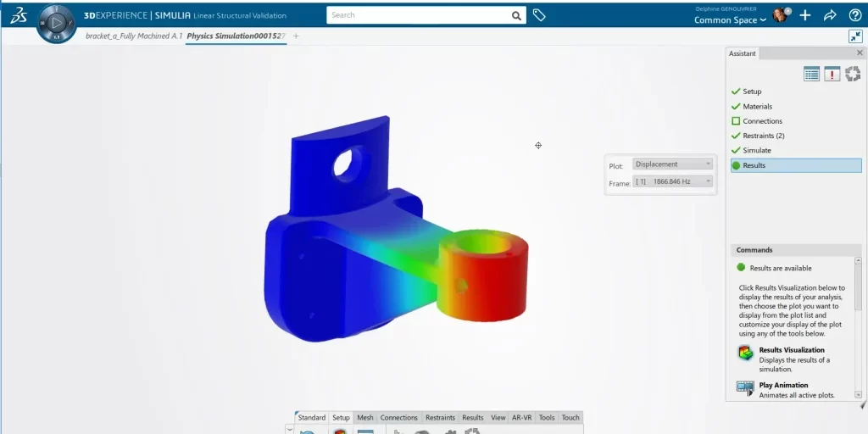
Task: Click the collapse view arrows icon
Action: (854, 36)
